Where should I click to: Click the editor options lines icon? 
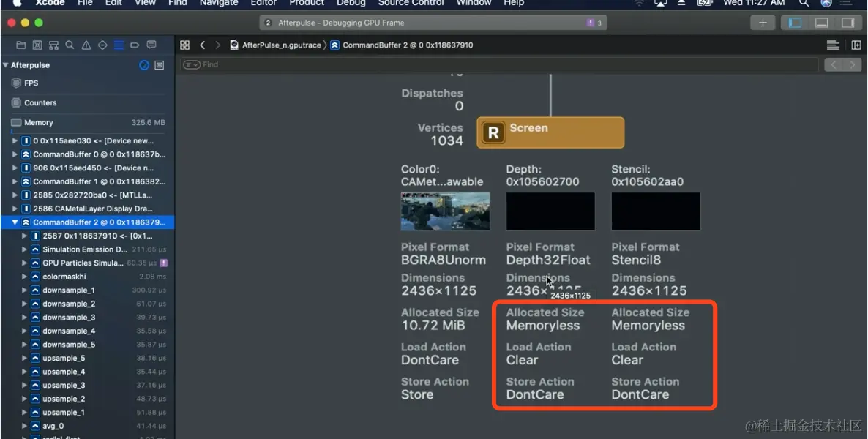[833, 45]
